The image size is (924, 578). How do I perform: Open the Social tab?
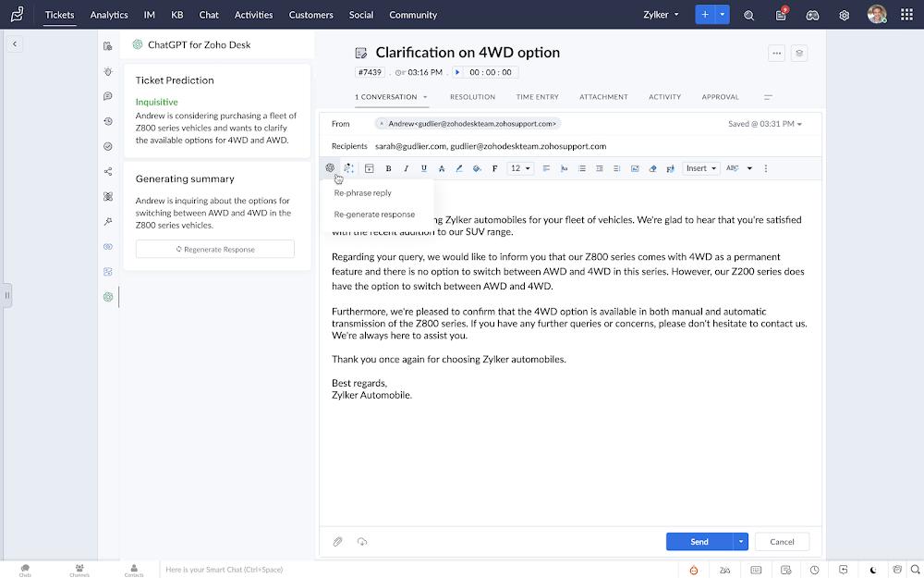pyautogui.click(x=361, y=15)
